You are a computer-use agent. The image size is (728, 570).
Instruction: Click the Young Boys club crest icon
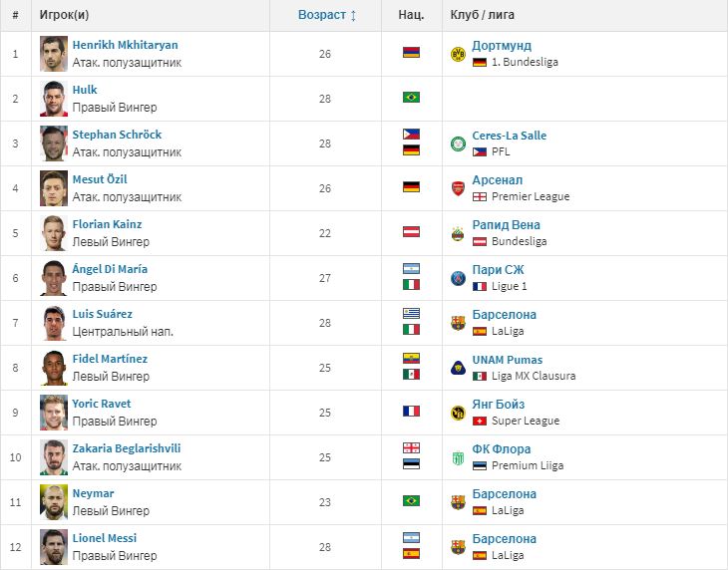(x=458, y=413)
